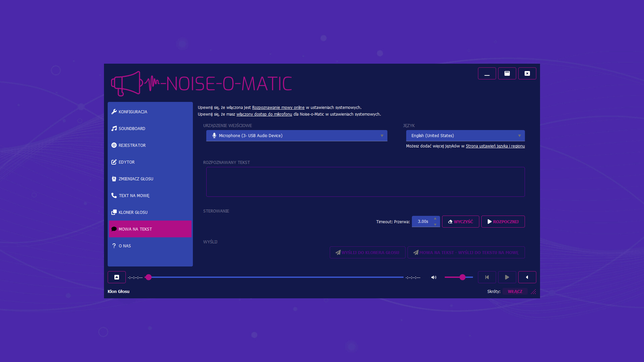Click the resize grip icon at bottom-right
This screenshot has width=644, height=362.
click(x=533, y=292)
